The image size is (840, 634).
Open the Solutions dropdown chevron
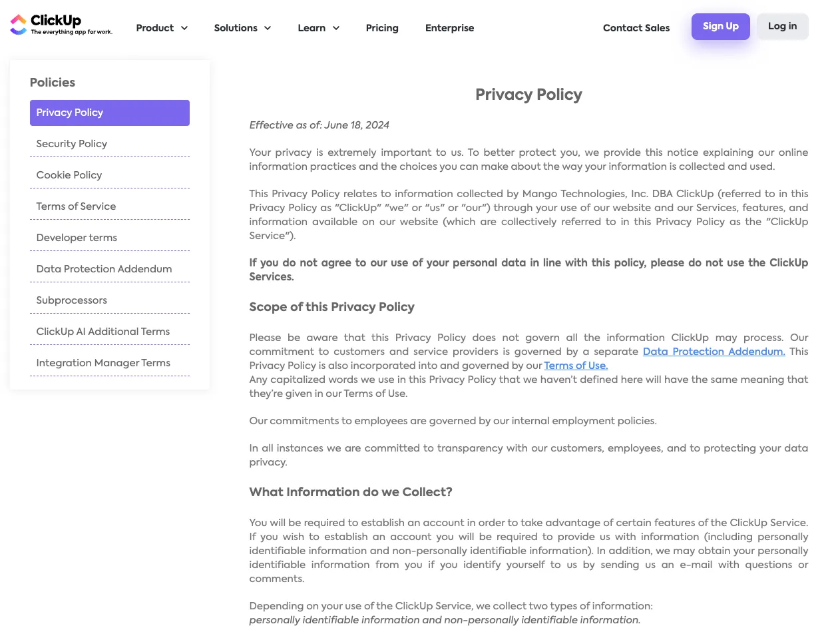[268, 28]
